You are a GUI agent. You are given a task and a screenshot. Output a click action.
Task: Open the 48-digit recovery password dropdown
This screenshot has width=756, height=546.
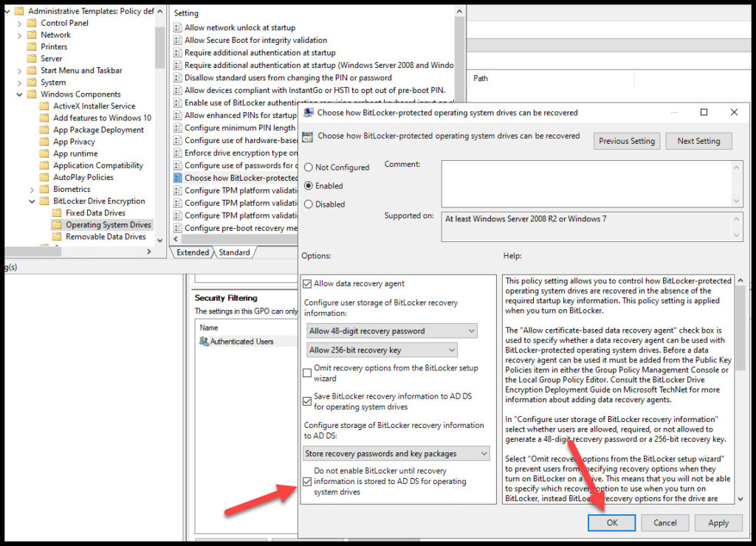click(392, 331)
